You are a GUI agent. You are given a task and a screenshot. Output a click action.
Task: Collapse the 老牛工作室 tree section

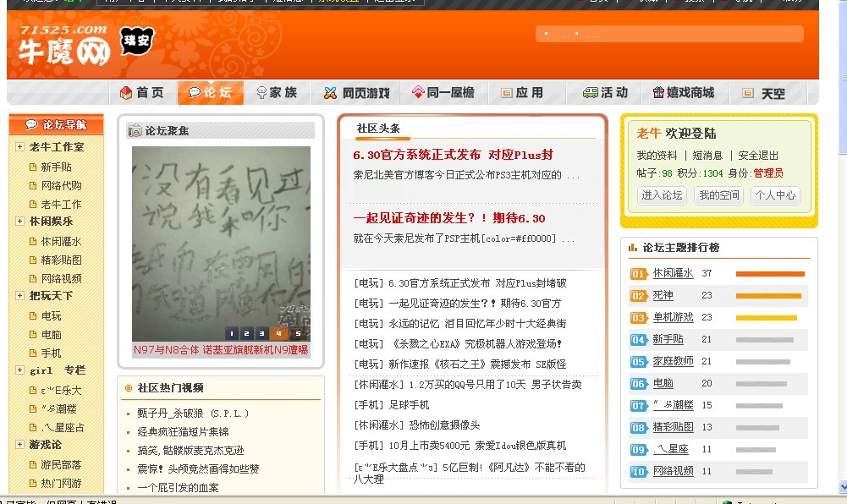(19, 147)
